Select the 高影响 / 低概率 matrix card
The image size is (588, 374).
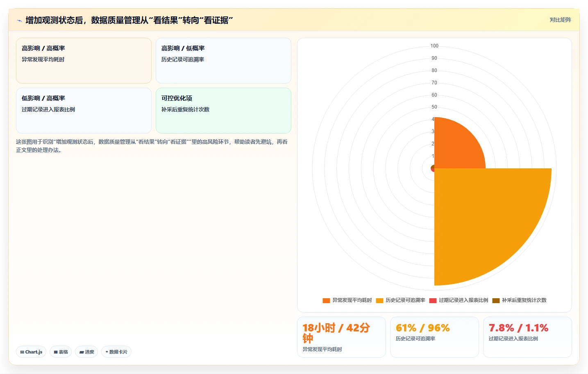[223, 61]
